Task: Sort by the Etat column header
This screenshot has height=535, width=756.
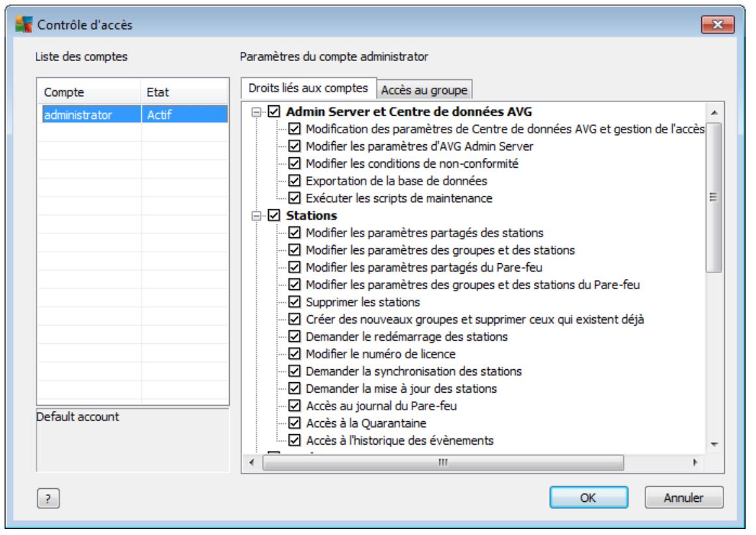Action: pyautogui.click(x=185, y=92)
